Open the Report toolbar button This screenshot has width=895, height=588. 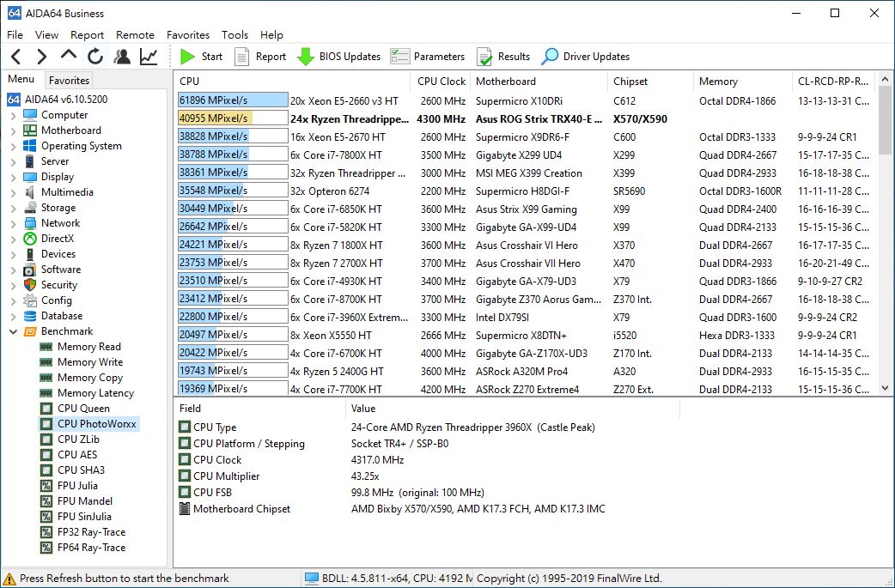pos(260,57)
